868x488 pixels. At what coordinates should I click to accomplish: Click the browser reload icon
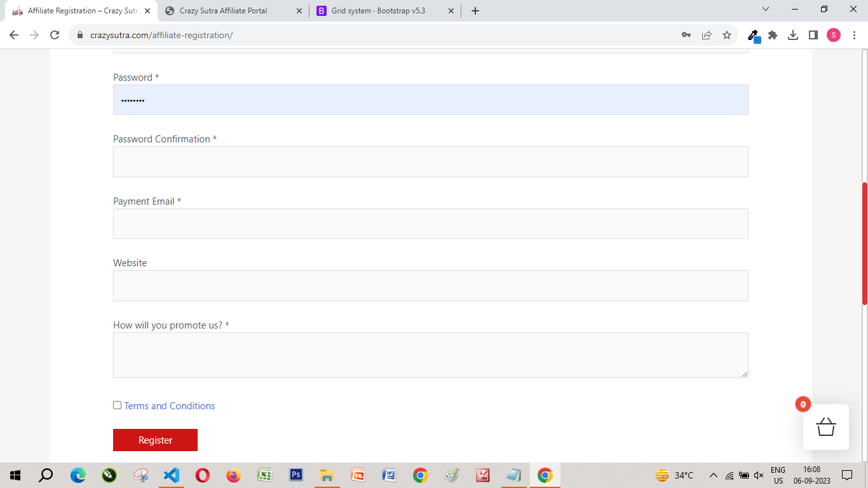click(55, 35)
